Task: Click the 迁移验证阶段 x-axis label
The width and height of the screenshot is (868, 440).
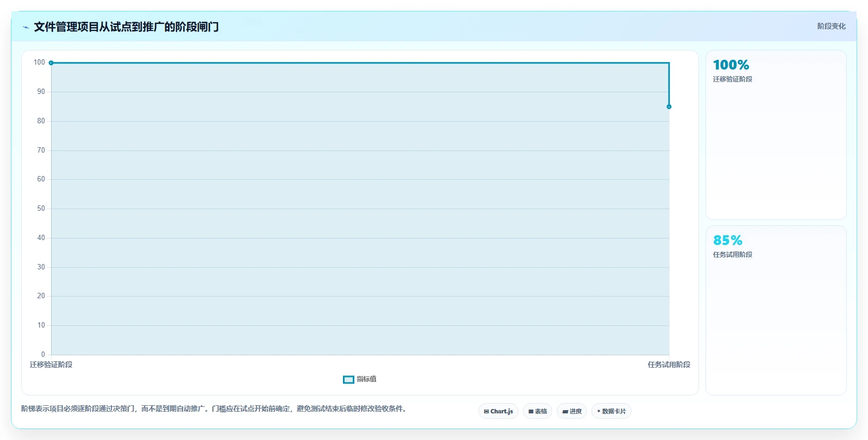Action: coord(51,364)
